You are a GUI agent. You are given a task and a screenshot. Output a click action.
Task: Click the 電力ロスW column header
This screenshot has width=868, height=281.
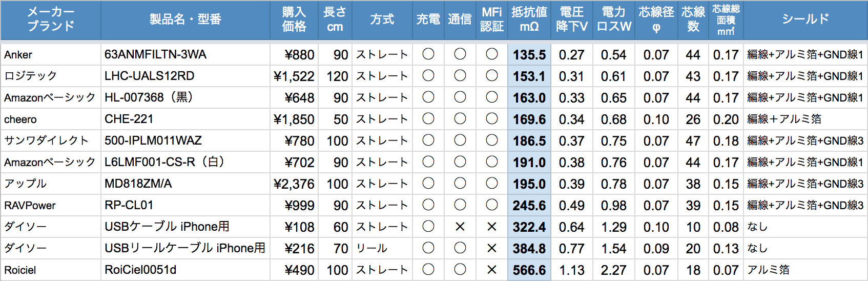pos(614,19)
